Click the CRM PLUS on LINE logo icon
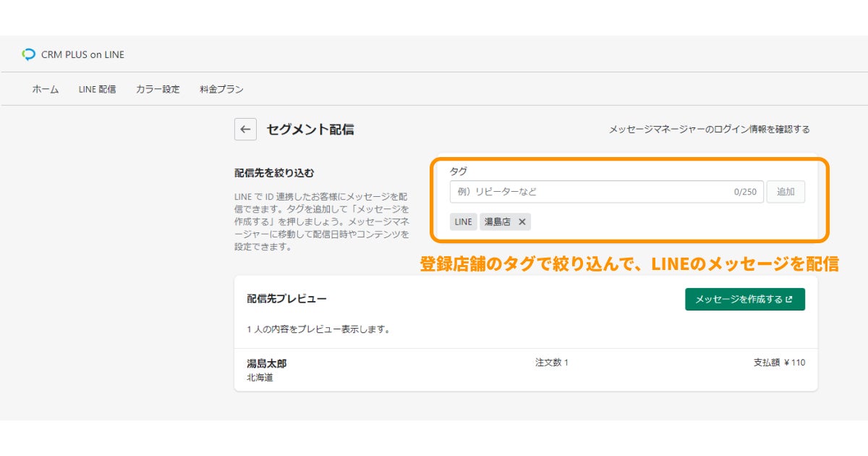Image resolution: width=868 pixels, height=456 pixels. pos(29,54)
